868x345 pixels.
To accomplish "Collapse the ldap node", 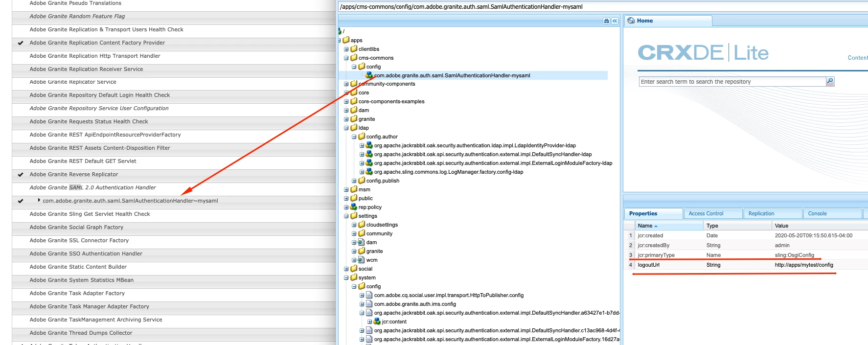I will 346,128.
